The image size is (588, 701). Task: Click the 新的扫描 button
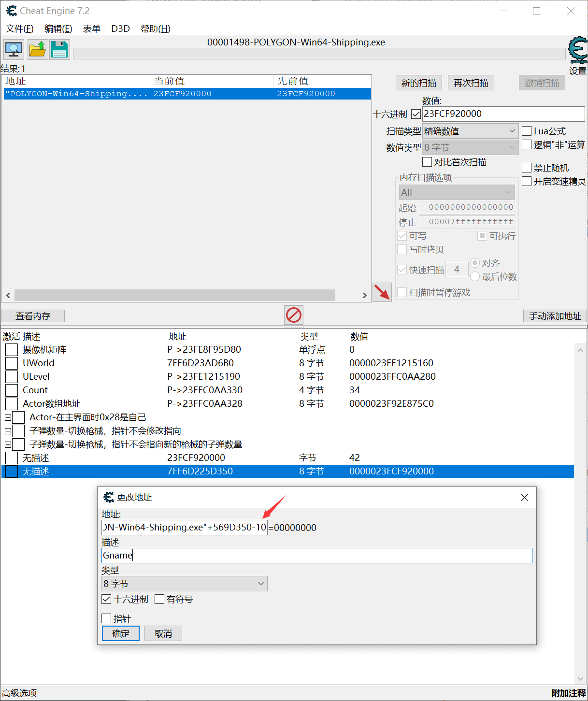point(418,82)
